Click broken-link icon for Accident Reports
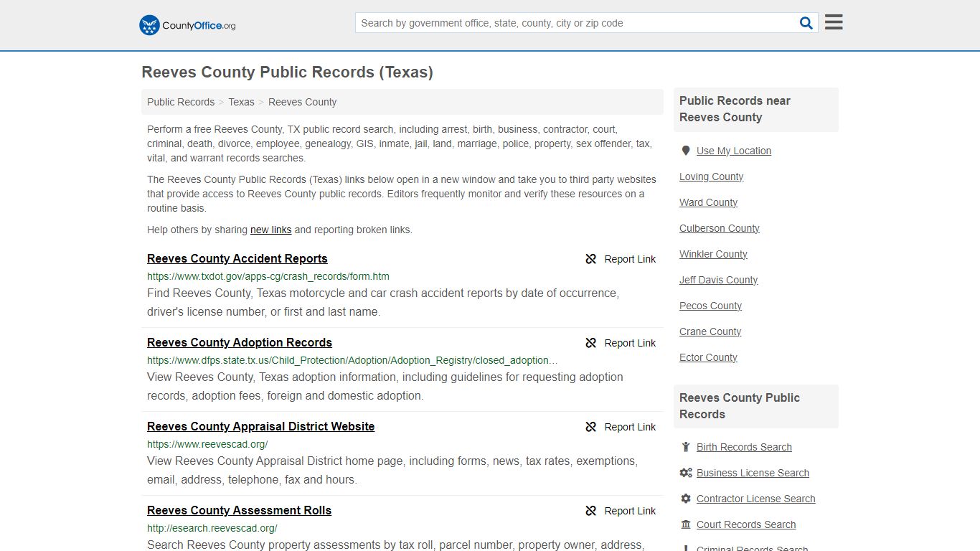 click(x=591, y=259)
